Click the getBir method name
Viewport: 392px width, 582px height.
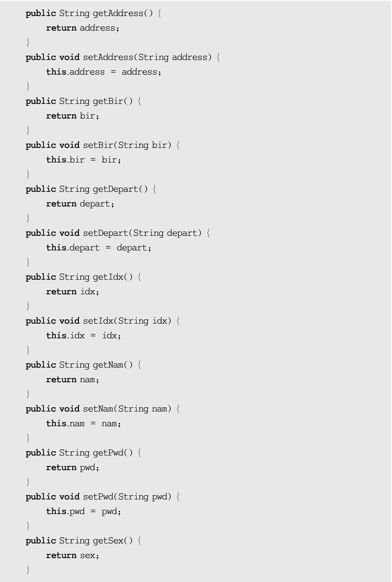tap(108, 101)
